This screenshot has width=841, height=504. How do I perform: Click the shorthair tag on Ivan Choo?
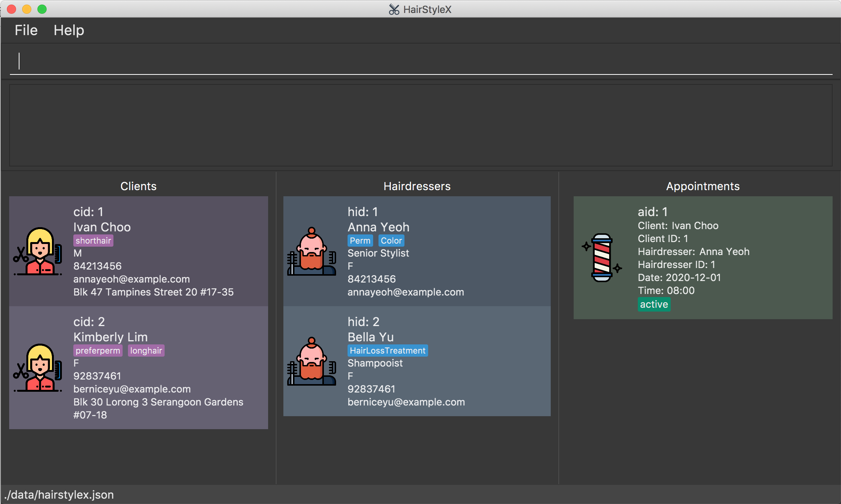pyautogui.click(x=93, y=241)
